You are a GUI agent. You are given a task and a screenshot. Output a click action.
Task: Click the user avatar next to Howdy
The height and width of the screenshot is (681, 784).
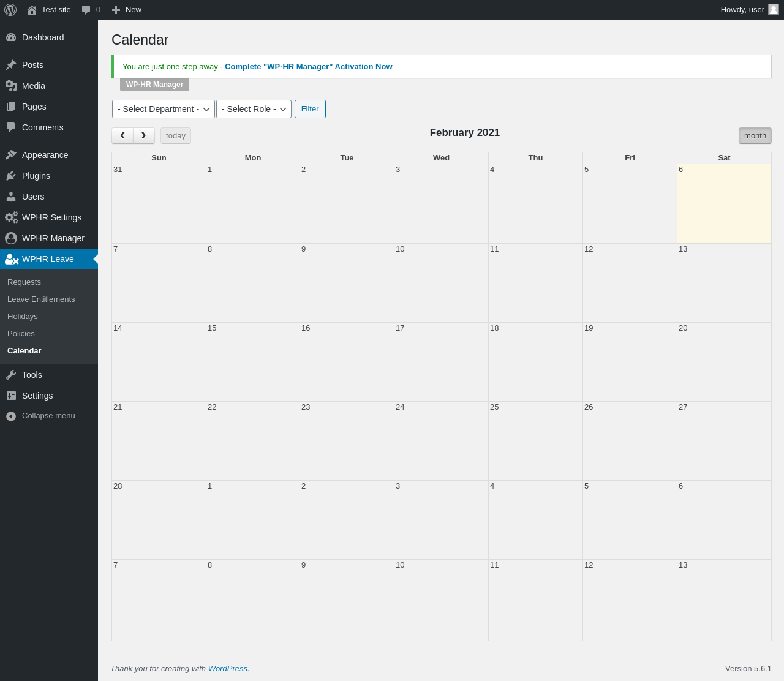pyautogui.click(x=774, y=9)
